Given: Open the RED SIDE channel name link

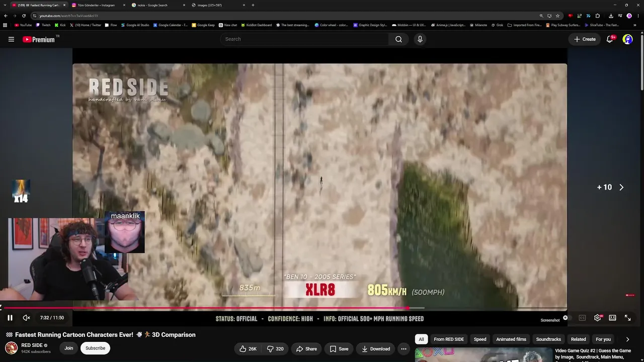Looking at the screenshot, I should click(32, 345).
